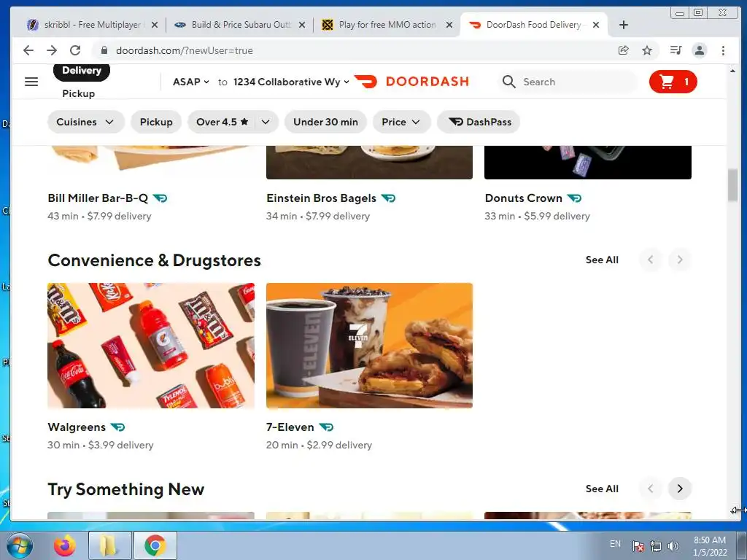Open the Walgreens store name link
The height and width of the screenshot is (560, 747).
(x=77, y=427)
